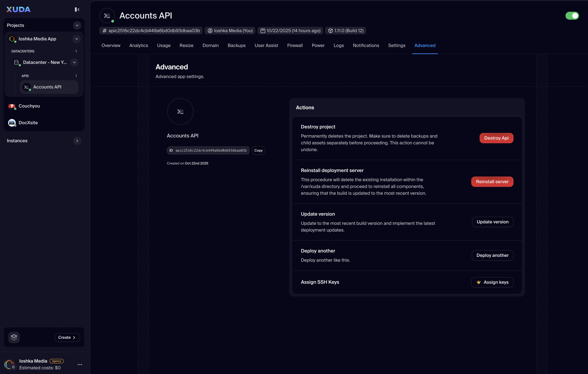Select Accounts API in the sidebar tree
This screenshot has height=374, width=588.
click(47, 87)
